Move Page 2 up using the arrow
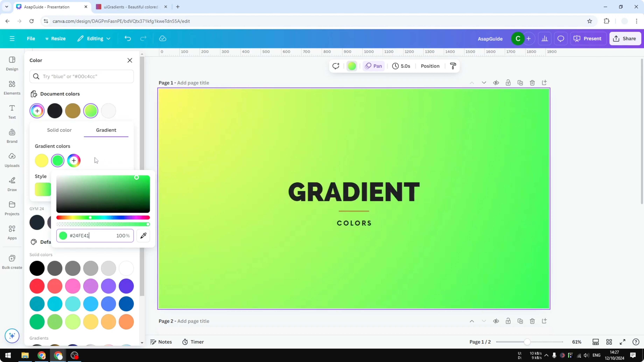The height and width of the screenshot is (362, 644). point(472,321)
